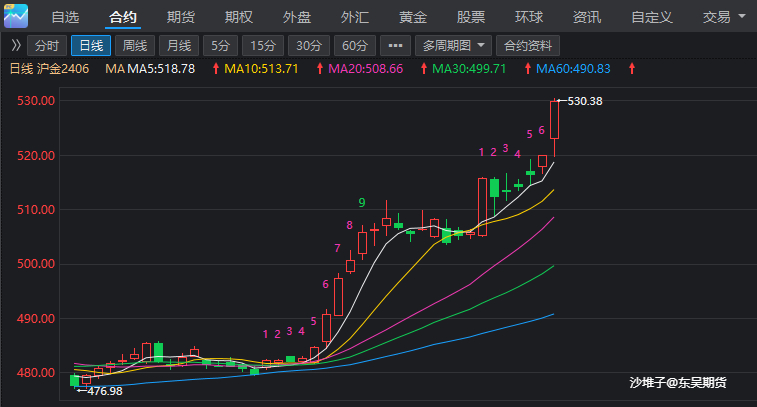Click the 500.00 price axis label

(x=36, y=264)
